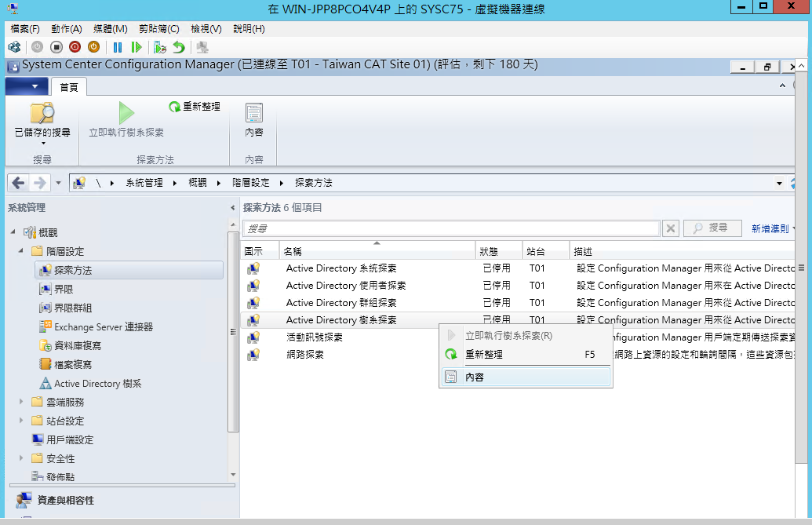812x525 pixels.
Task: Open Database Replication (資料庫複寫) node
Action: (x=71, y=345)
